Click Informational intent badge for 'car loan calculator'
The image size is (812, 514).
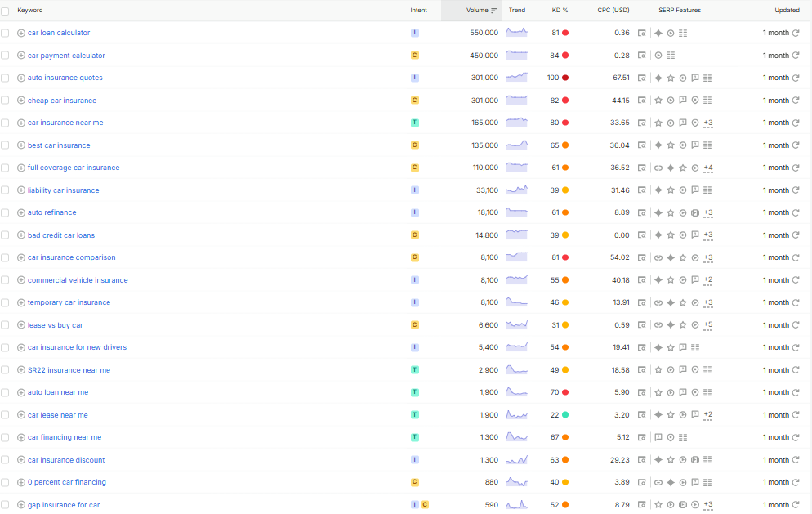coord(415,33)
